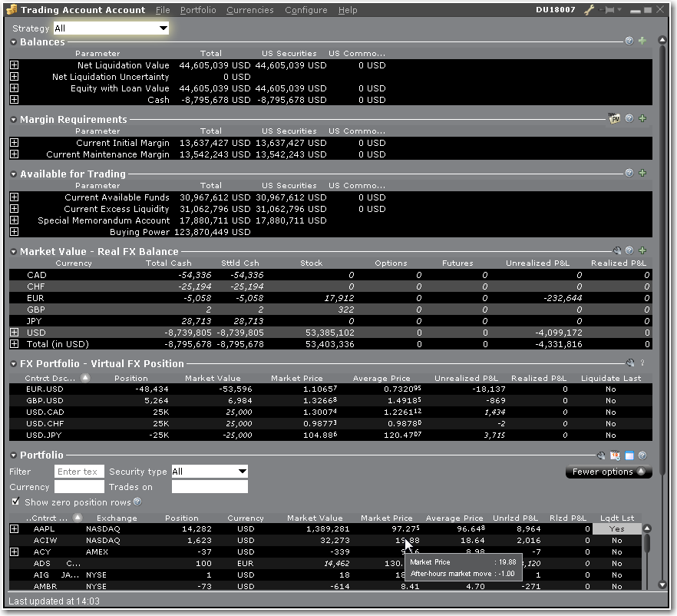Click the Filter text input field
This screenshot has height=616, width=677.
(x=80, y=472)
